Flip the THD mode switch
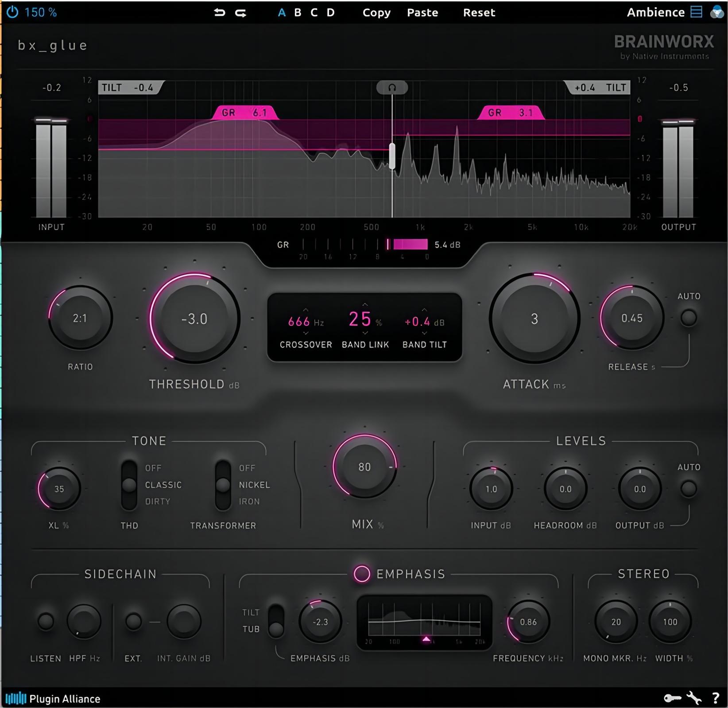The width and height of the screenshot is (728, 708). tap(129, 485)
